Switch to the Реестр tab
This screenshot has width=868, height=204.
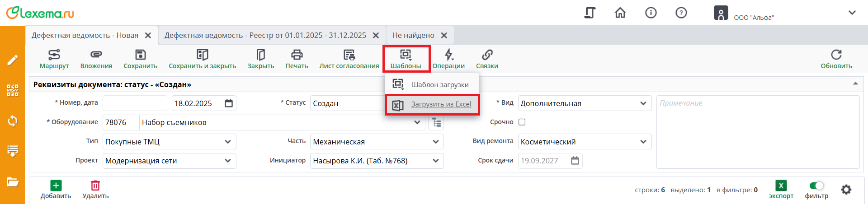tap(265, 35)
